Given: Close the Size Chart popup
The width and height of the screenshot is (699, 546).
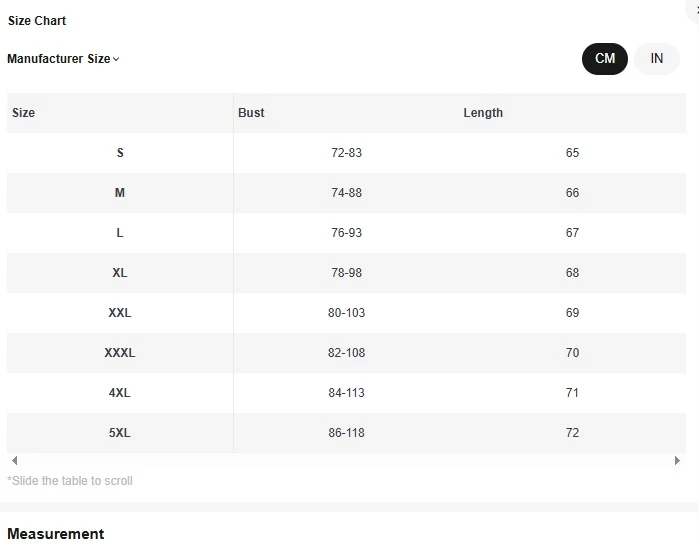Looking at the screenshot, I should [x=695, y=6].
